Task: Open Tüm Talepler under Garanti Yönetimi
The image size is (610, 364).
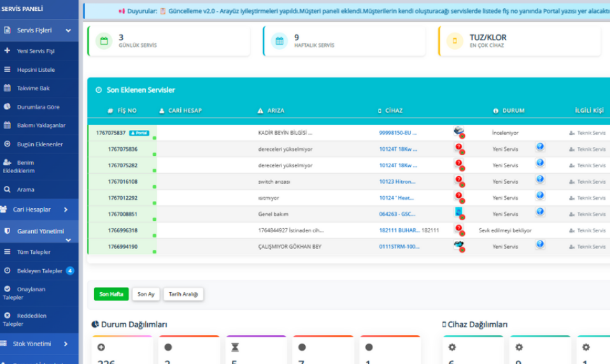Action: tap(34, 252)
